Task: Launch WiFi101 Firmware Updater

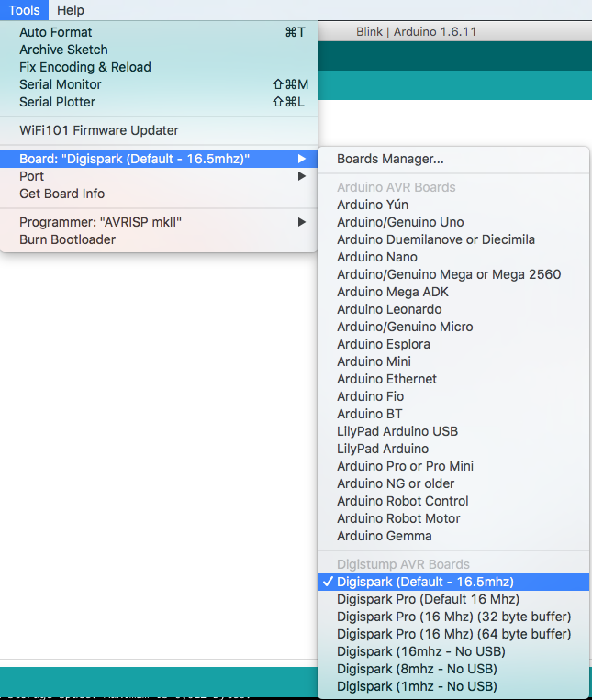Action: coord(159,130)
